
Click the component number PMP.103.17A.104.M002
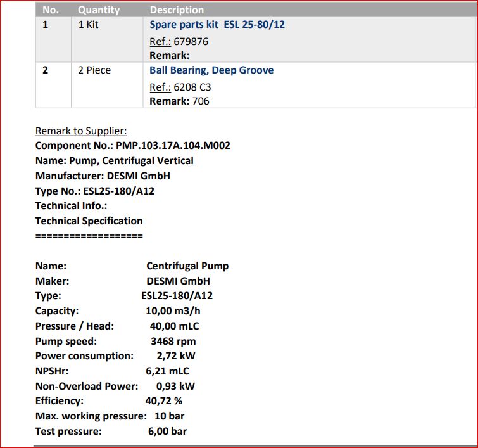click(173, 145)
